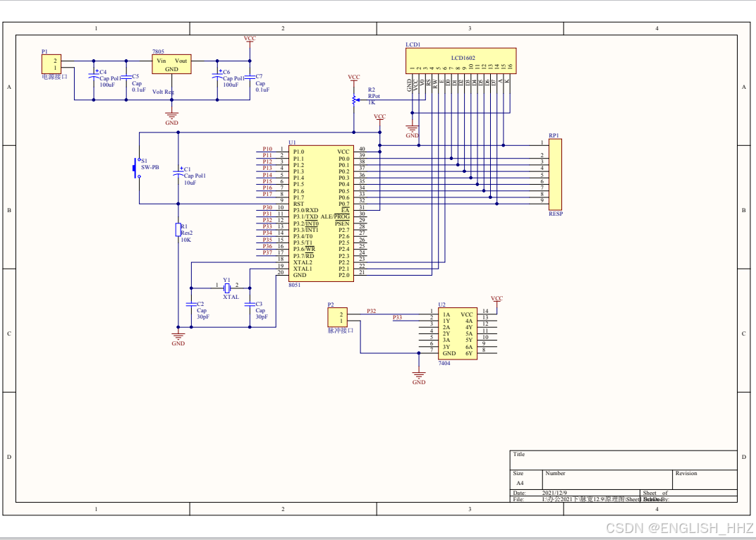Screen dimensions: 756x540
Task: Select the RP1 RESP resistor pack
Action: coord(556,175)
